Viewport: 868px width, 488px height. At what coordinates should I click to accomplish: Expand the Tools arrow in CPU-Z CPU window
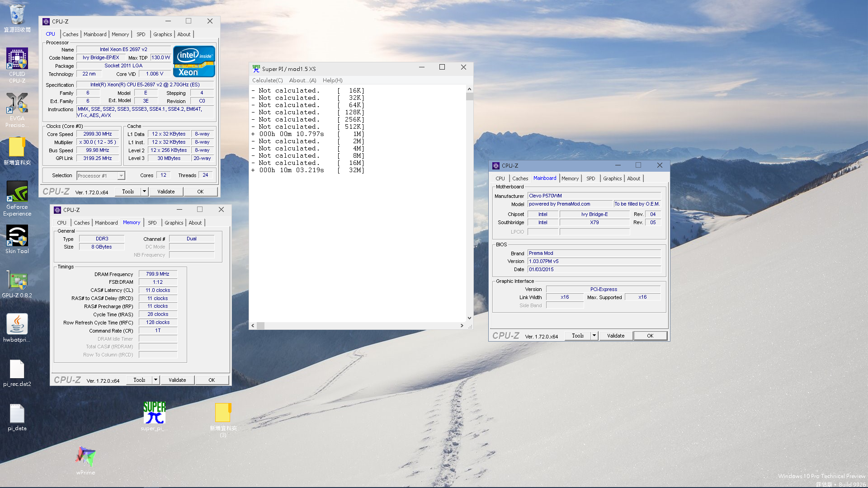[x=144, y=192]
